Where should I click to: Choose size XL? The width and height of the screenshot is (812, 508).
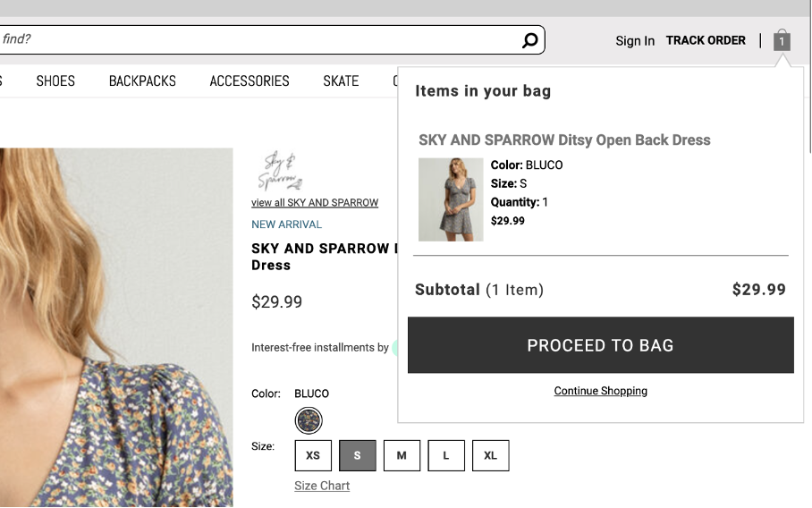(490, 455)
